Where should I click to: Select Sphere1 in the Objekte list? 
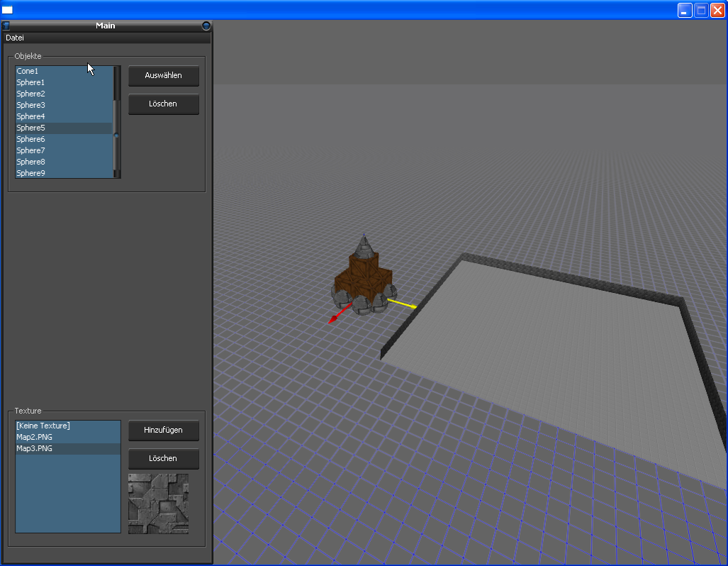pyautogui.click(x=64, y=82)
